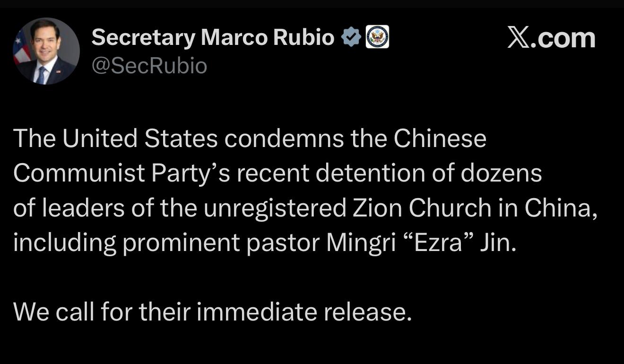Click the word "Chinese" in the first line

click(x=440, y=139)
